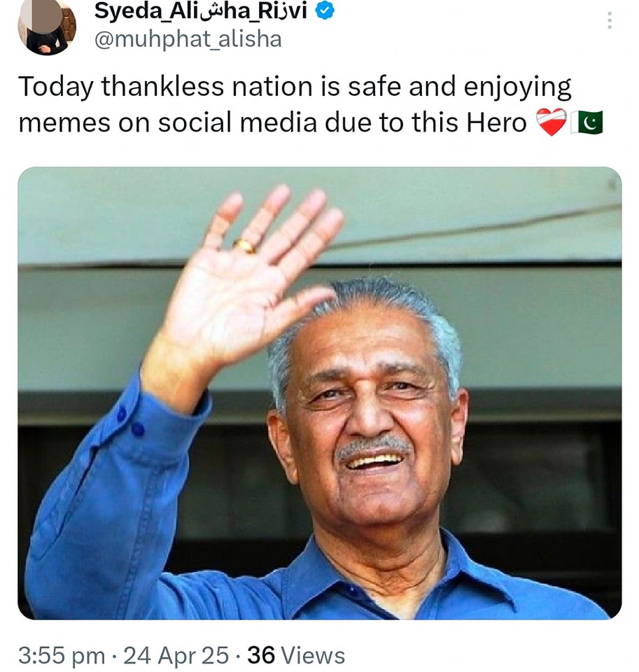The width and height of the screenshot is (639, 672).
Task: Click the phrase social media in tweet
Action: pos(238,122)
